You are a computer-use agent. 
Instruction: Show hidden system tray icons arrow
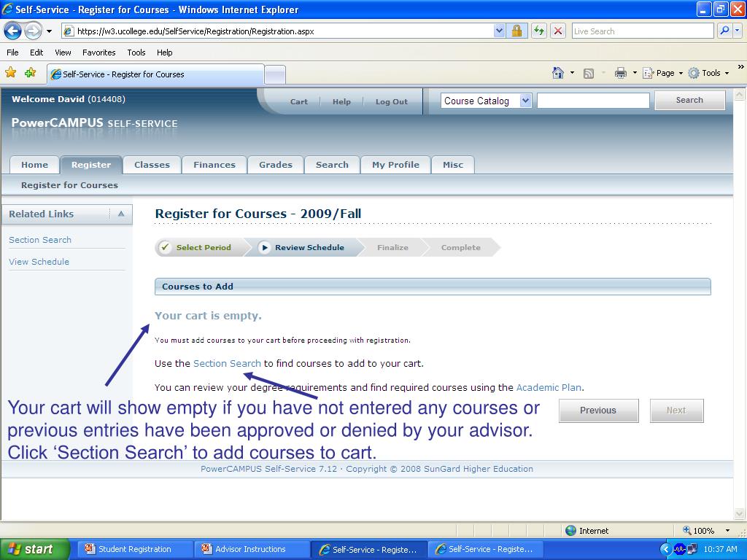click(x=665, y=549)
